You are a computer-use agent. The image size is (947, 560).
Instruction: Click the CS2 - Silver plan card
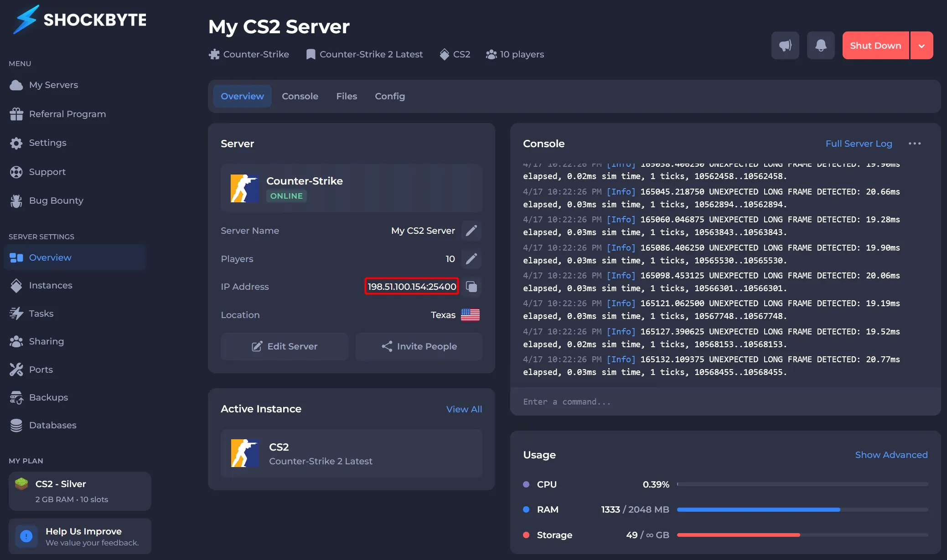pyautogui.click(x=80, y=491)
